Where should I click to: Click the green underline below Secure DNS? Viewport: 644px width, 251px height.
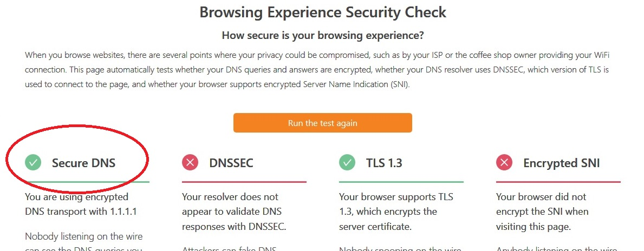87,182
